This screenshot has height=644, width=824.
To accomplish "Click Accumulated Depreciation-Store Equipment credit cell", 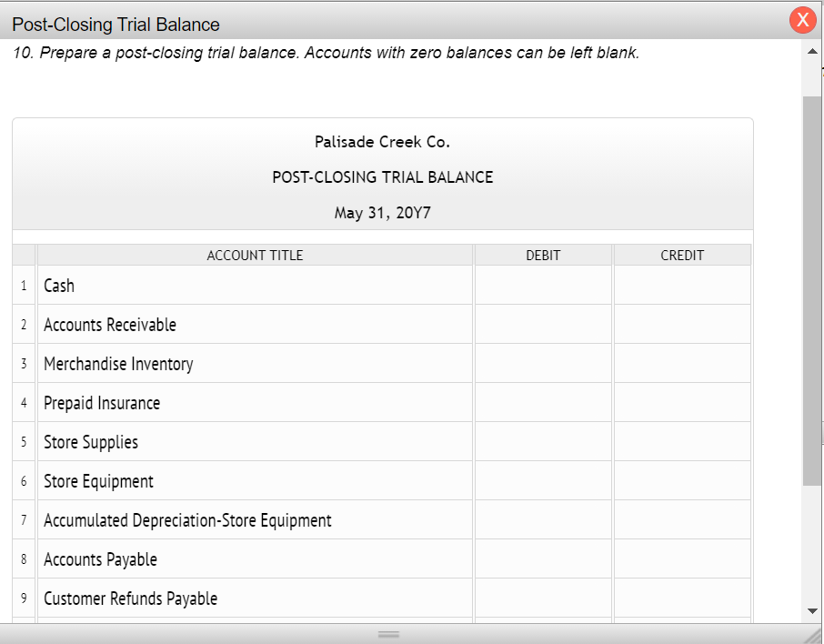I will tap(682, 519).
